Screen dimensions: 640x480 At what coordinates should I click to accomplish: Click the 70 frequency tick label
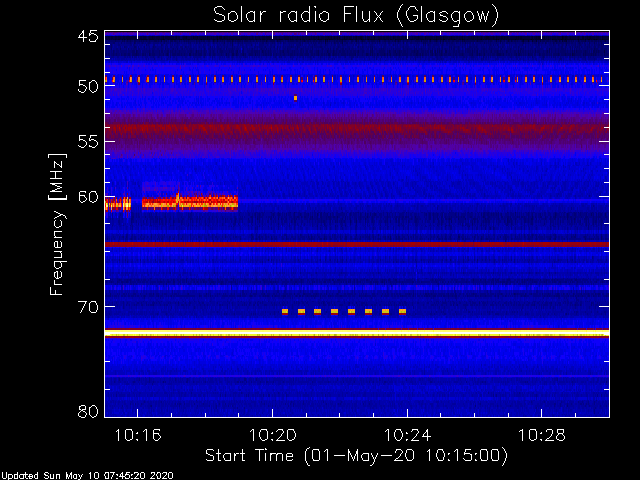[x=88, y=307]
